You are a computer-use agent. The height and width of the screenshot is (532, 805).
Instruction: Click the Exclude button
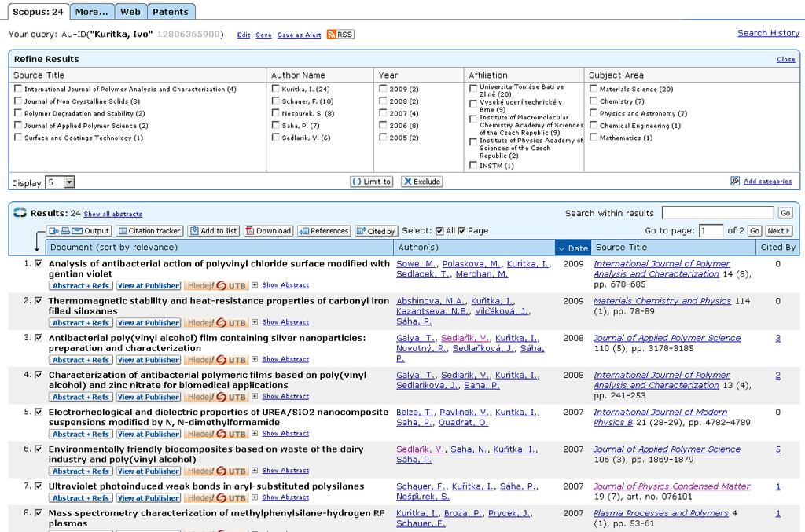(422, 182)
